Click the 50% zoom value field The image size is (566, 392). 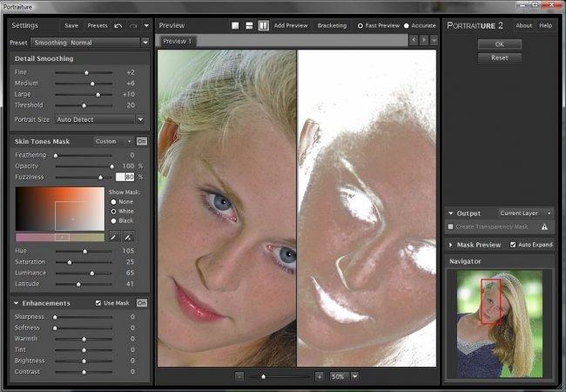point(340,376)
